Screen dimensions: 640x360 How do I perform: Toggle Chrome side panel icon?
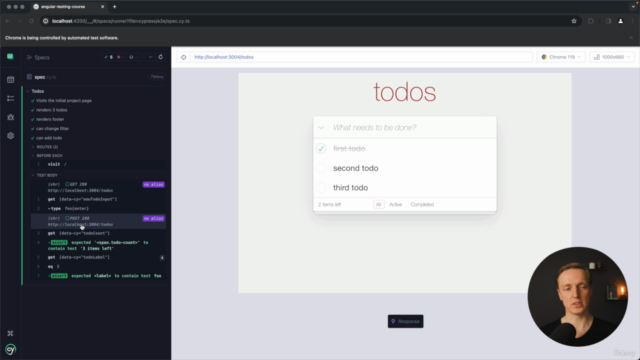click(608, 21)
